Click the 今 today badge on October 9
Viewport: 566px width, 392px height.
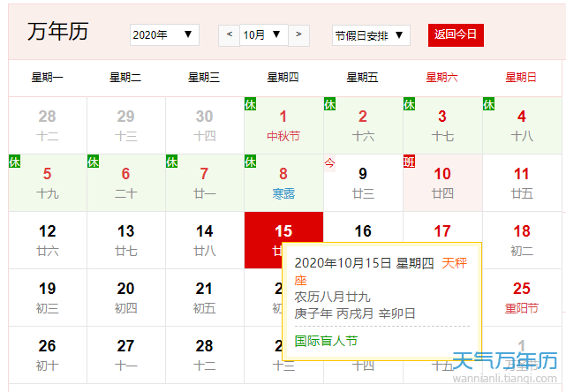tap(329, 162)
